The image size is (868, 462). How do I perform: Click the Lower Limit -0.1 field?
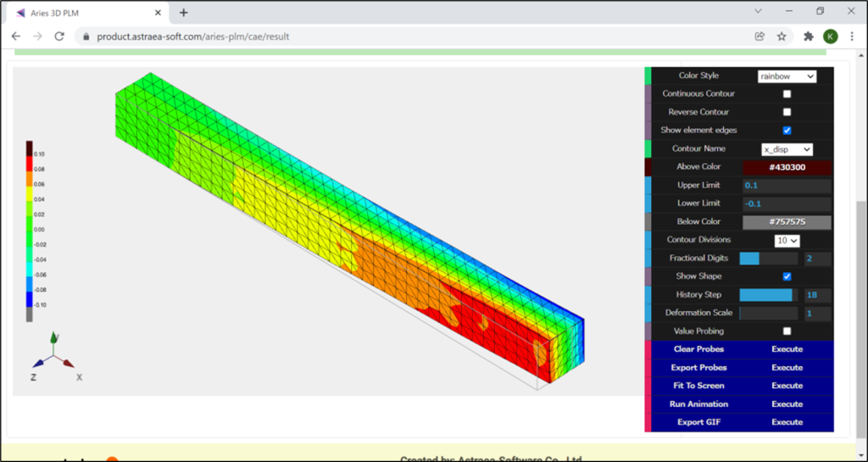pos(787,203)
